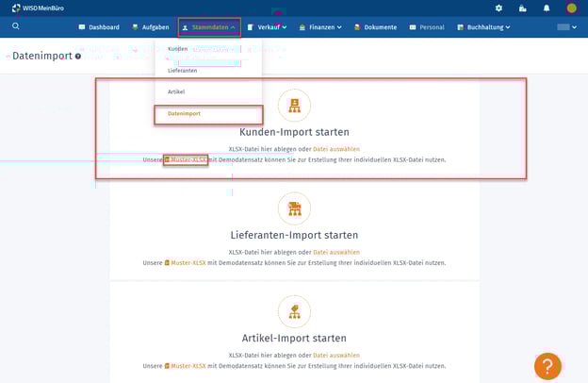Expand the Buchhaltung dropdown menu
Viewport: 588px width, 383px height.
coord(484,27)
